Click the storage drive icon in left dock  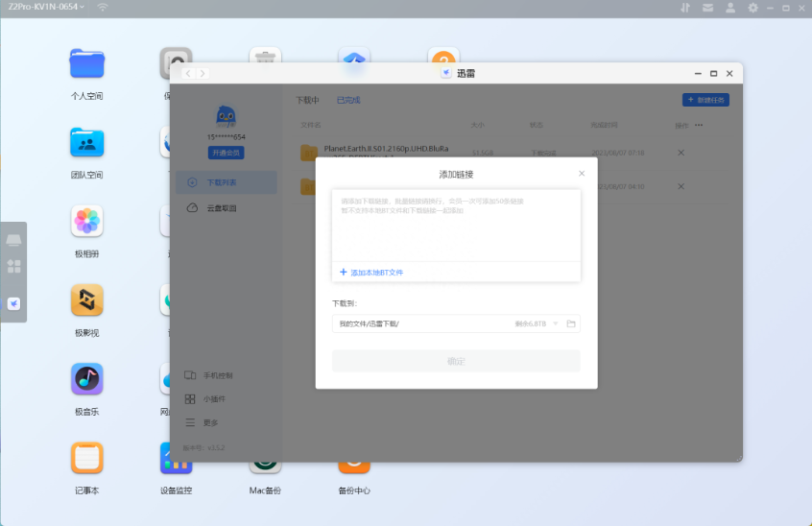[13, 240]
